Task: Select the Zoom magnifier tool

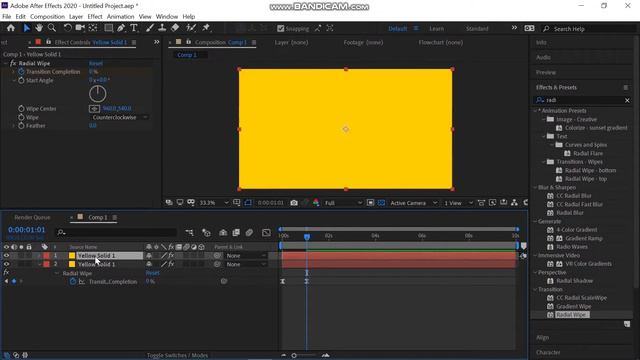Action: point(52,28)
